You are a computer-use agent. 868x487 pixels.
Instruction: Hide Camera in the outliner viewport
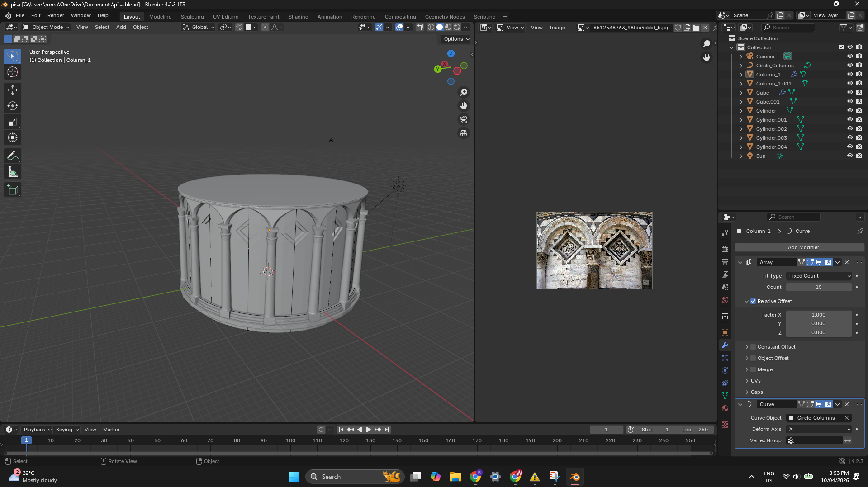click(850, 57)
